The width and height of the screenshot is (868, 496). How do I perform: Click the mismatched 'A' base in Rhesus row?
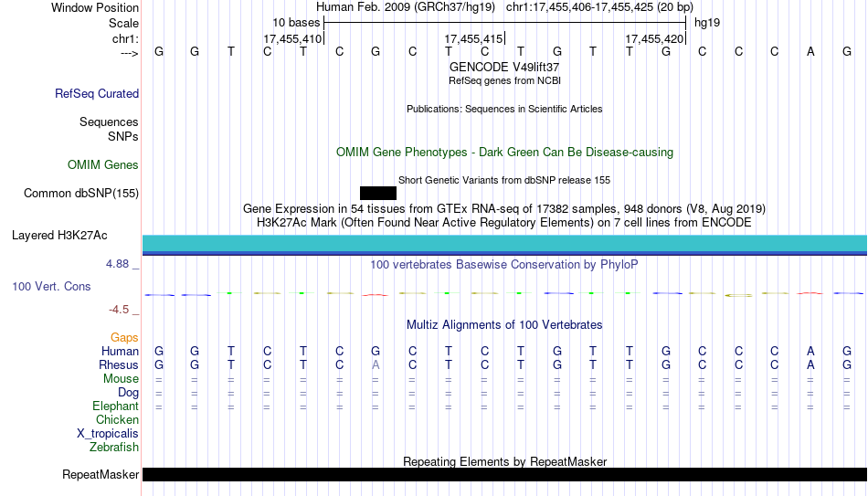(x=376, y=365)
